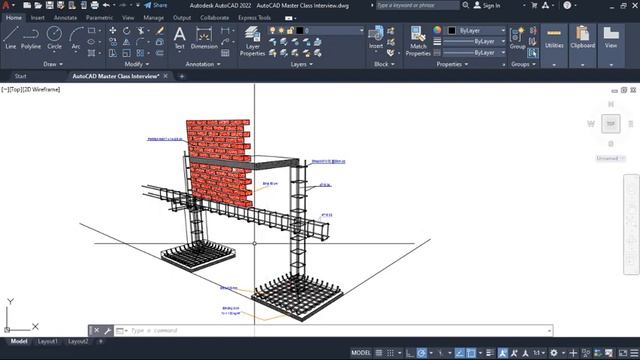Image resolution: width=640 pixels, height=360 pixels.
Task: Toggle ortho mode
Action: pyautogui.click(x=410, y=353)
